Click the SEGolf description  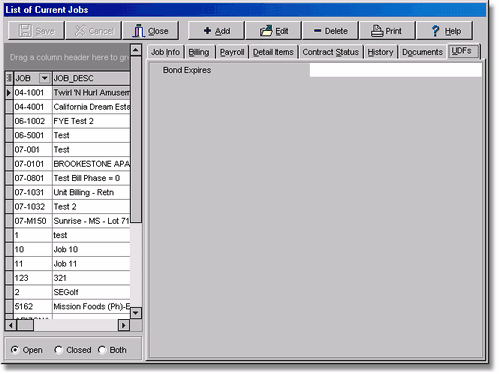[x=91, y=292]
